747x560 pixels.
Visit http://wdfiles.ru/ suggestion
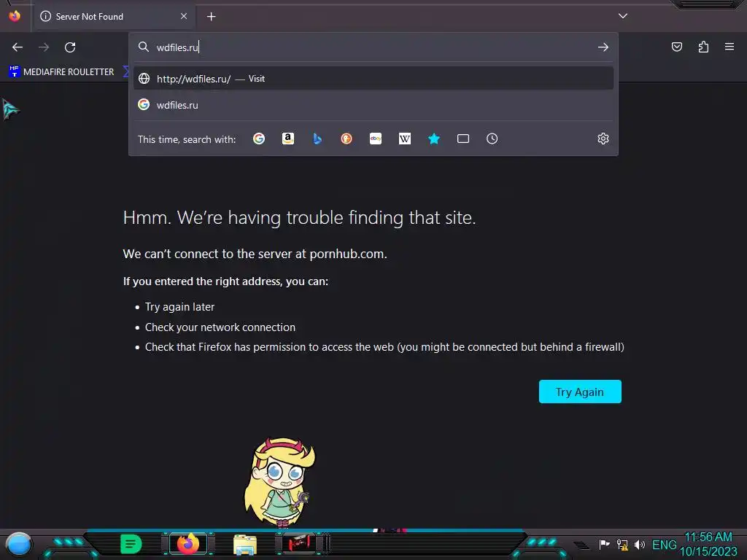click(373, 79)
